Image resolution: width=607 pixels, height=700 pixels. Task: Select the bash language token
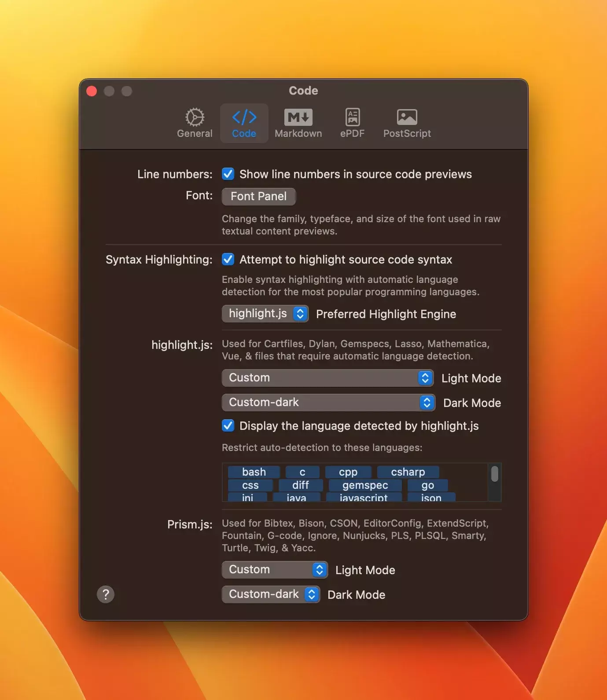254,472
